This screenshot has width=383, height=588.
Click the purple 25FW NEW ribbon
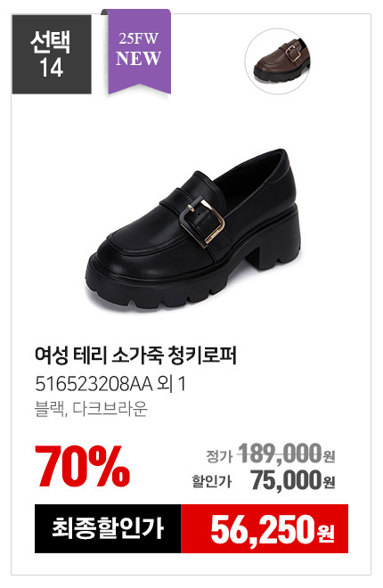[140, 52]
